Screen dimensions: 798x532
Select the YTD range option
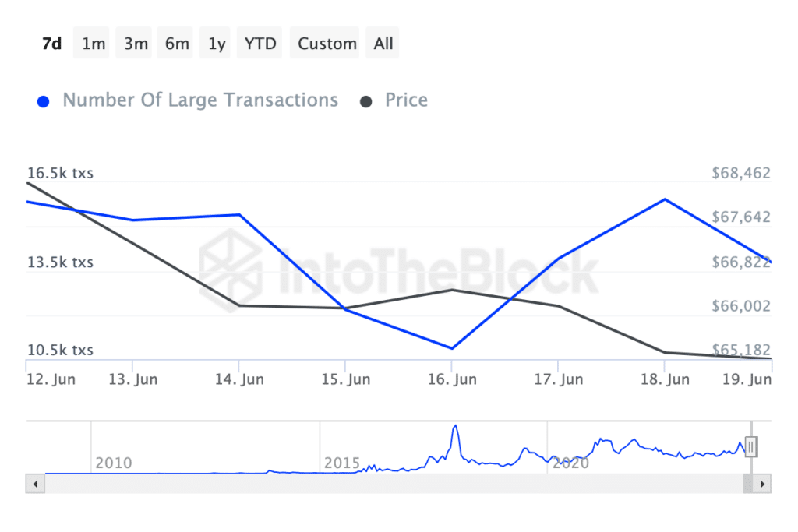(260, 44)
